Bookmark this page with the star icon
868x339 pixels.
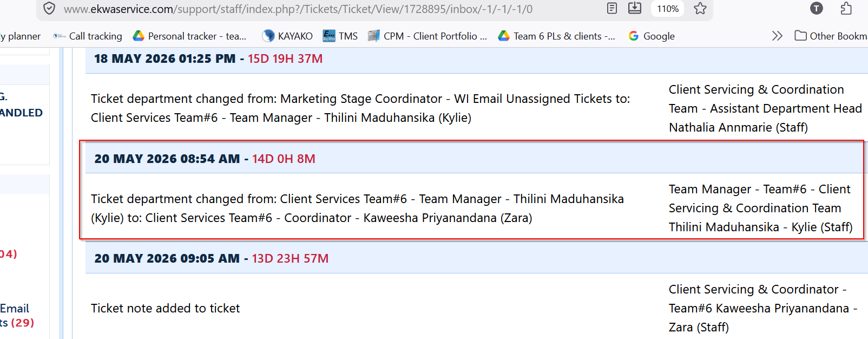(700, 9)
